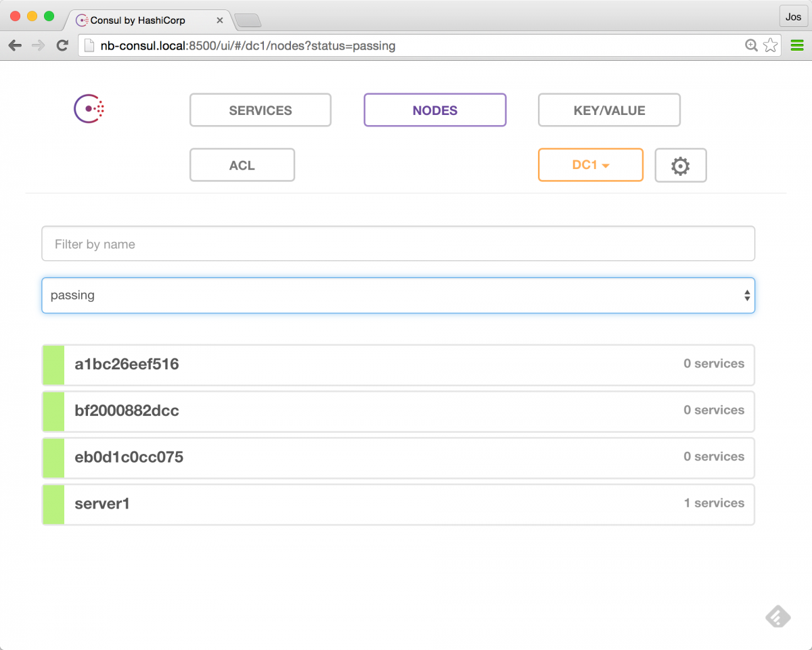
Task: Open the settings gear icon
Action: [x=681, y=164]
